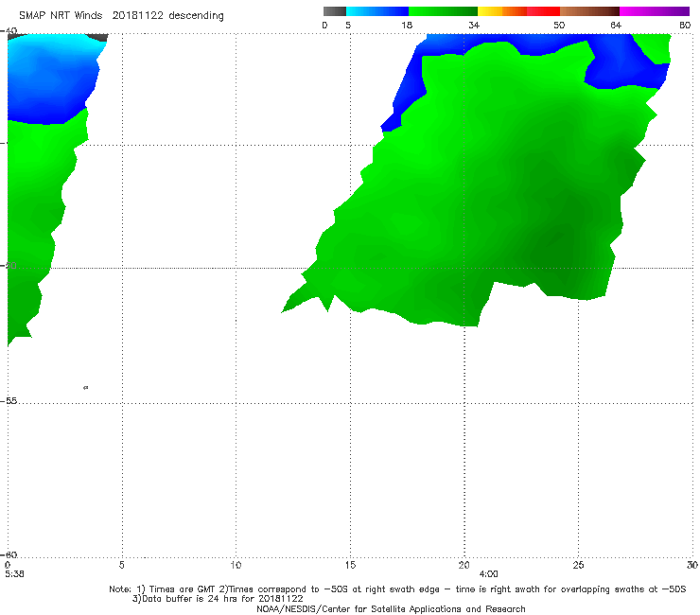Screen dimensions: 700x615
Task: Click the latitude axis label '-55'
Action: point(9,400)
